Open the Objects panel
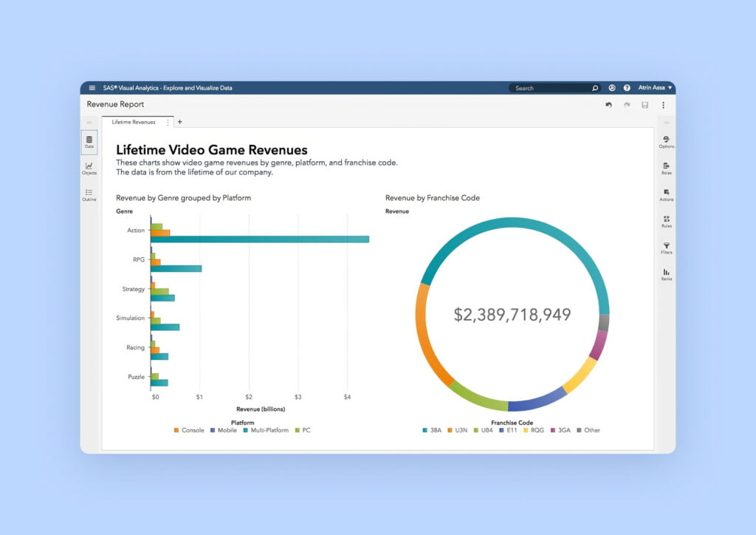 point(89,169)
